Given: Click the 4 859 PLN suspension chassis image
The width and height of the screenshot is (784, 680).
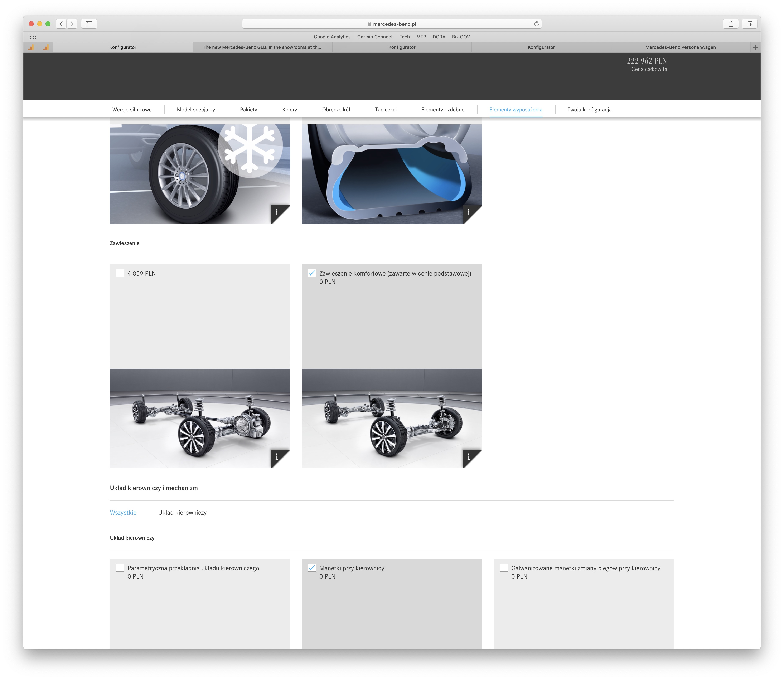Looking at the screenshot, I should tap(200, 418).
